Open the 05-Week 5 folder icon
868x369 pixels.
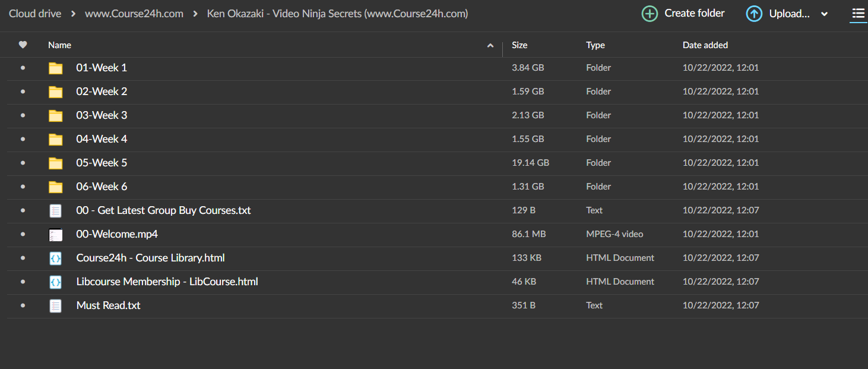click(x=55, y=163)
